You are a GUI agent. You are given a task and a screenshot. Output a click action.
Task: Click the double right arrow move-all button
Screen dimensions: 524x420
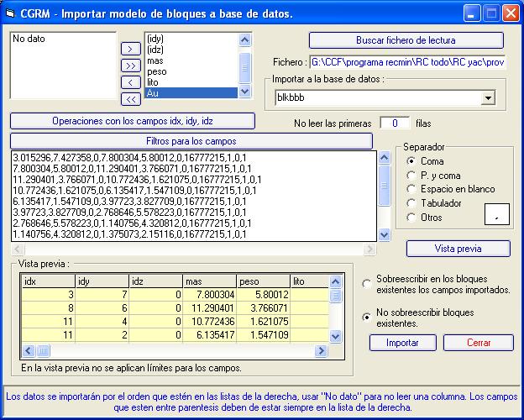pyautogui.click(x=131, y=66)
